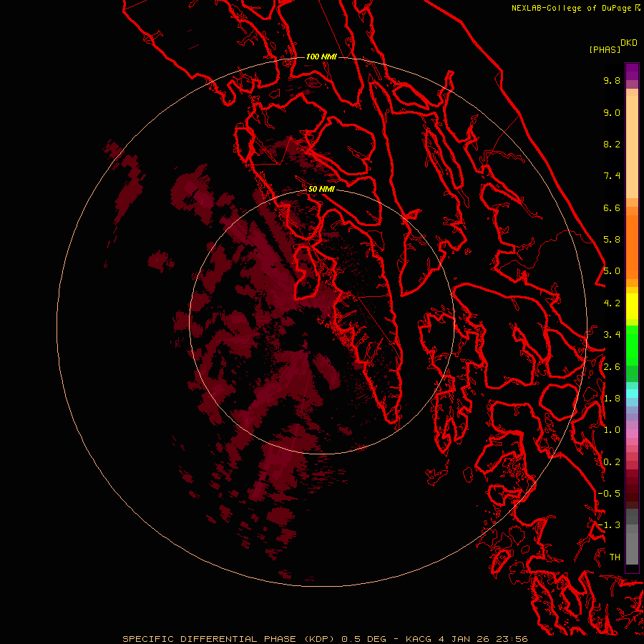Click the 6.6 value on the color scale

[x=612, y=208]
